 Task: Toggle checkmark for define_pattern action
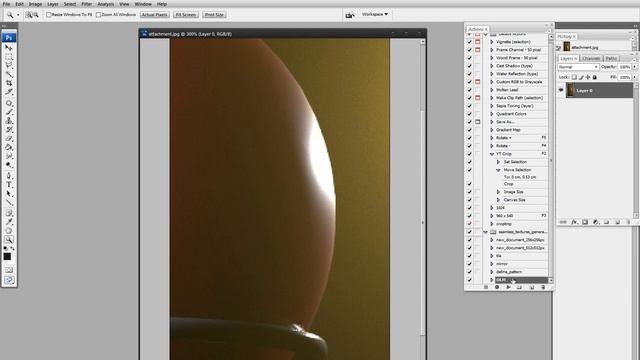click(x=469, y=272)
